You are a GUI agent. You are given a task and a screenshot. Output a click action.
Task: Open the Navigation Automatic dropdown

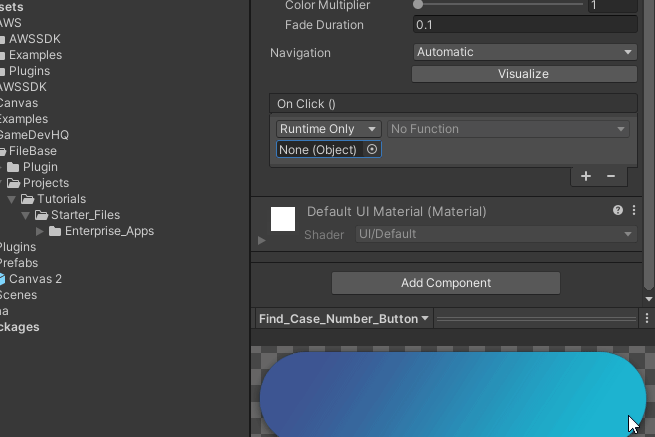(x=525, y=52)
